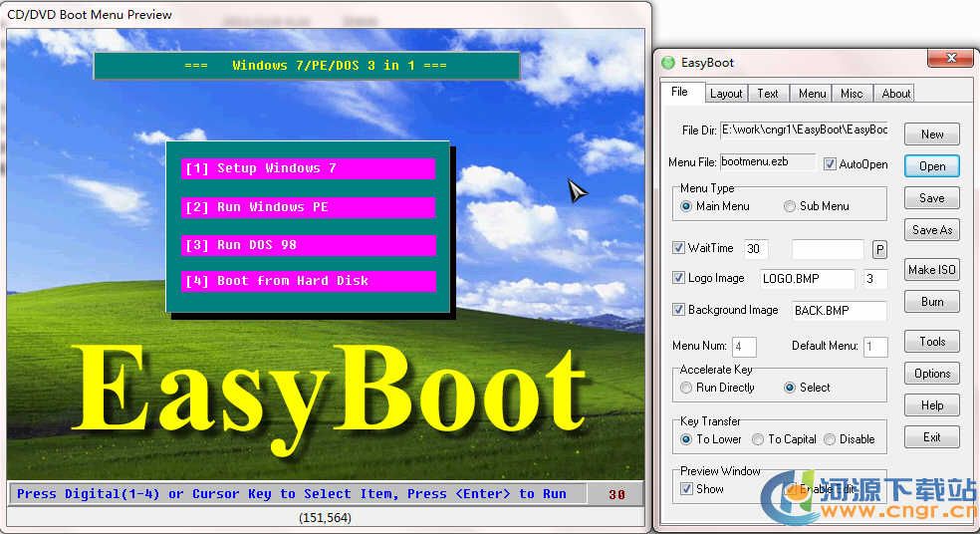Open the Menu tab
Image resolution: width=980 pixels, height=534 pixels.
coord(812,94)
